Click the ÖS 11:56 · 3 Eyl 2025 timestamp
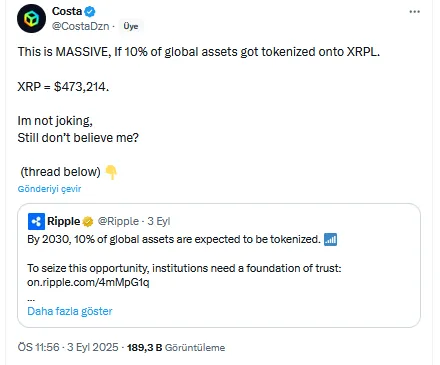 tap(68, 347)
